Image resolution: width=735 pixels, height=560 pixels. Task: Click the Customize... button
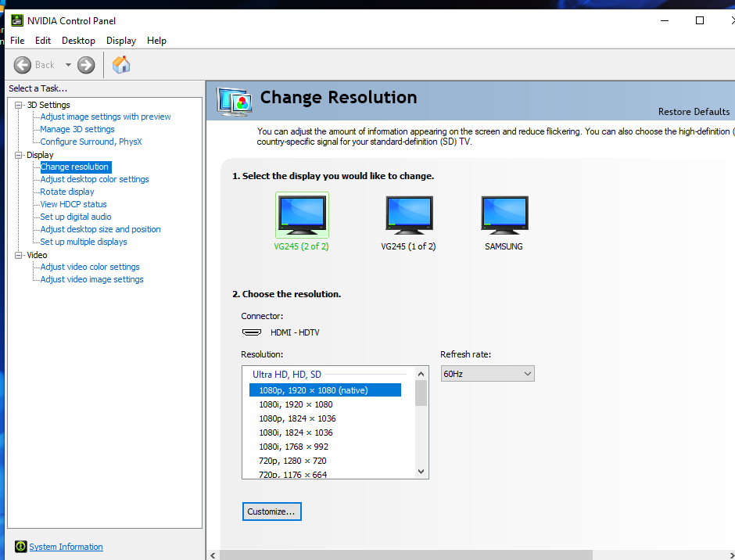(x=272, y=512)
